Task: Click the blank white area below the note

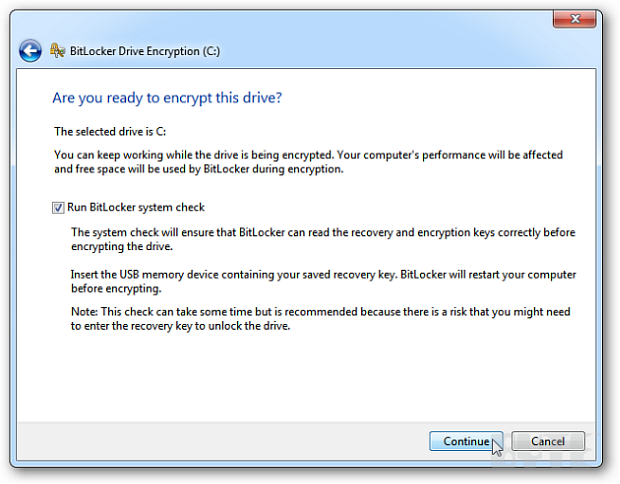Action: (300, 380)
